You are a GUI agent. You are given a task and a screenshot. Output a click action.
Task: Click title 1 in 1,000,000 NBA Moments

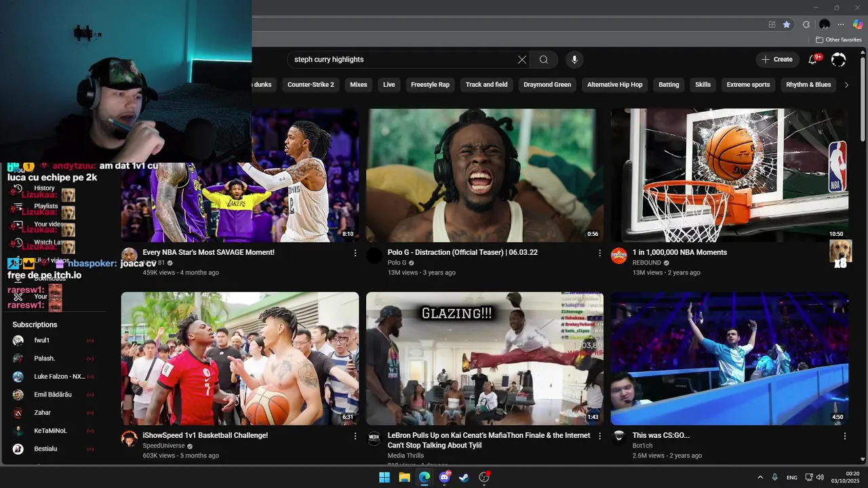(679, 252)
